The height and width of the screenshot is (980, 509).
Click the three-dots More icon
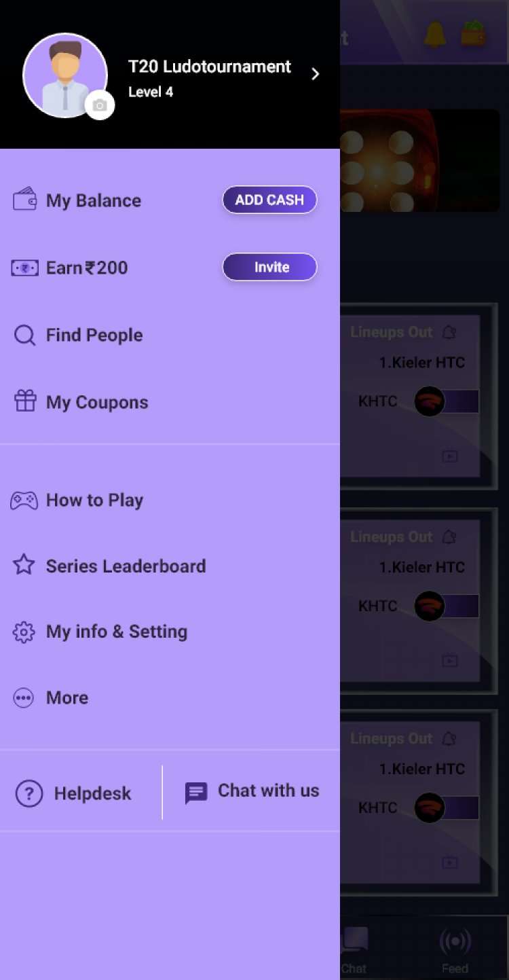pyautogui.click(x=24, y=698)
